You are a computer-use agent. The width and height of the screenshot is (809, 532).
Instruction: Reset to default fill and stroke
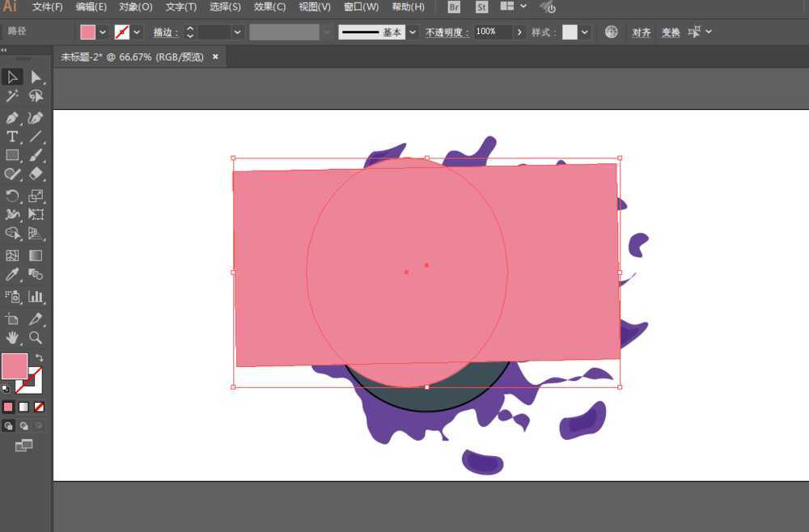(x=6, y=388)
